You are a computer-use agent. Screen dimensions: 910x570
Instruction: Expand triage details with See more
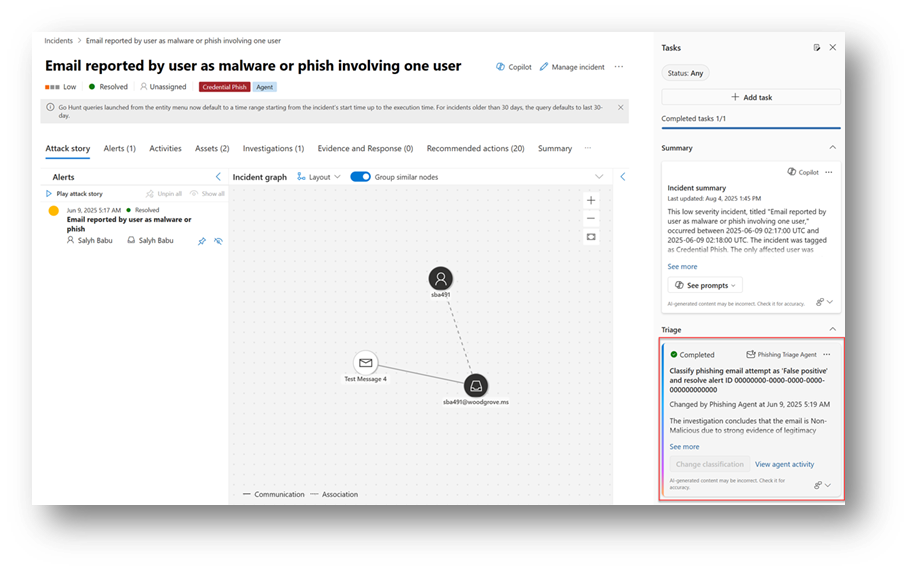click(684, 446)
